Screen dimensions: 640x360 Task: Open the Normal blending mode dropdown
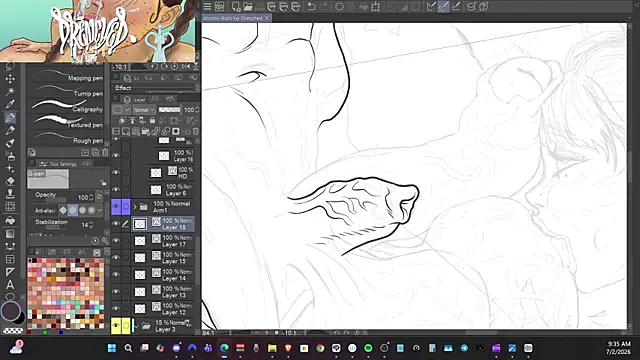click(144, 110)
